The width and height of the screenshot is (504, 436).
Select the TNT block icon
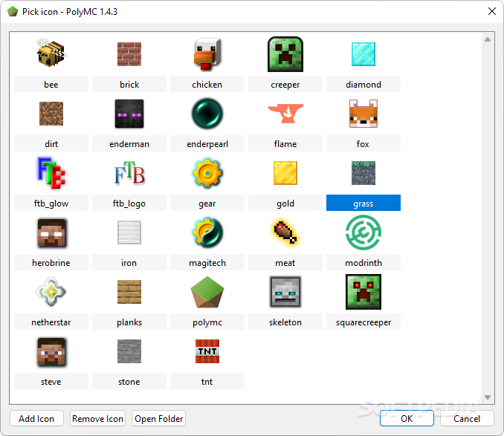click(x=207, y=351)
